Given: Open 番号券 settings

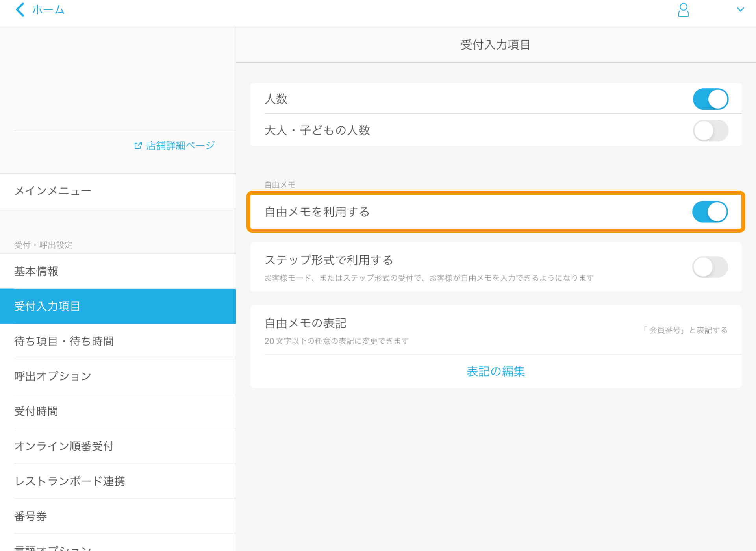Looking at the screenshot, I should pyautogui.click(x=118, y=516).
